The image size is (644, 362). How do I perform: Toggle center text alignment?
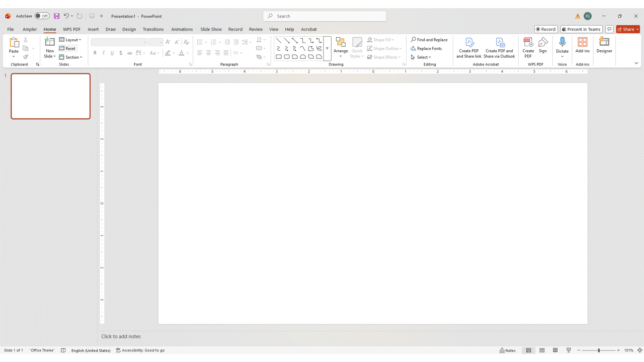pos(208,53)
